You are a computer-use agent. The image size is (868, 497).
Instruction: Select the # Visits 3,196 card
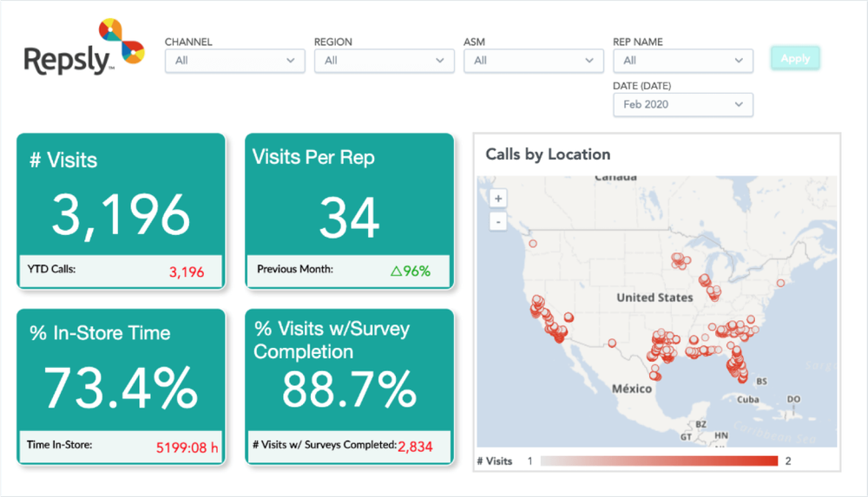(122, 211)
